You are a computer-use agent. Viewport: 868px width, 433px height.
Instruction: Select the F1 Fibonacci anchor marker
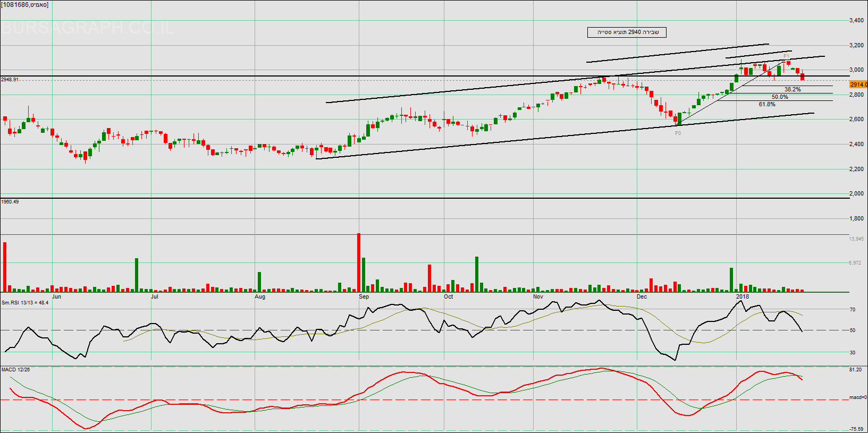pos(786,56)
